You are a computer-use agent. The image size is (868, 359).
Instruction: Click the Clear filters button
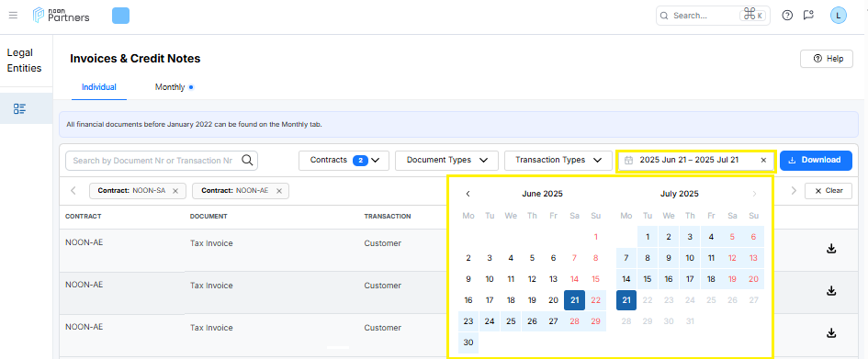click(829, 191)
